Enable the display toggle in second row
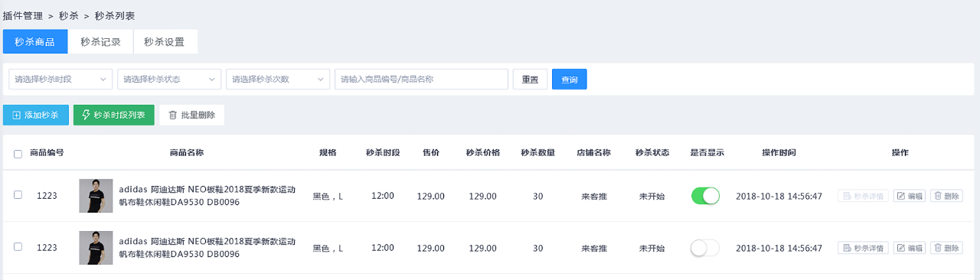The image size is (980, 280). [x=705, y=248]
